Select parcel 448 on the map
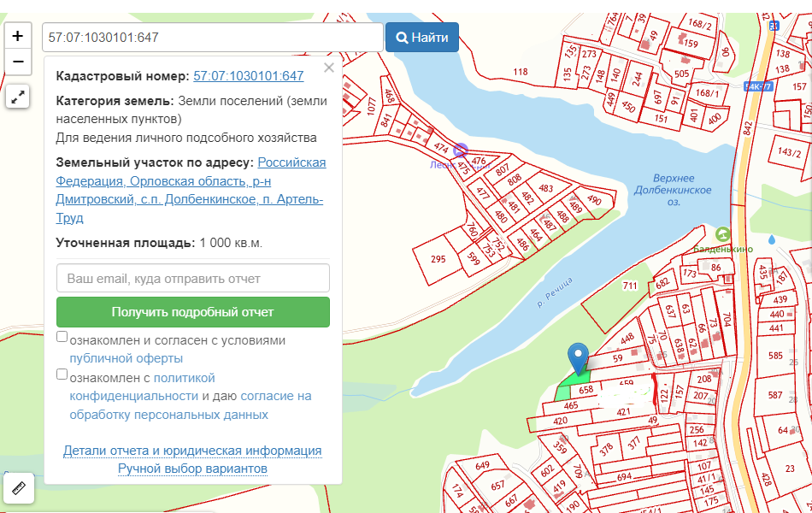This screenshot has height=513, width=812. coord(627,339)
